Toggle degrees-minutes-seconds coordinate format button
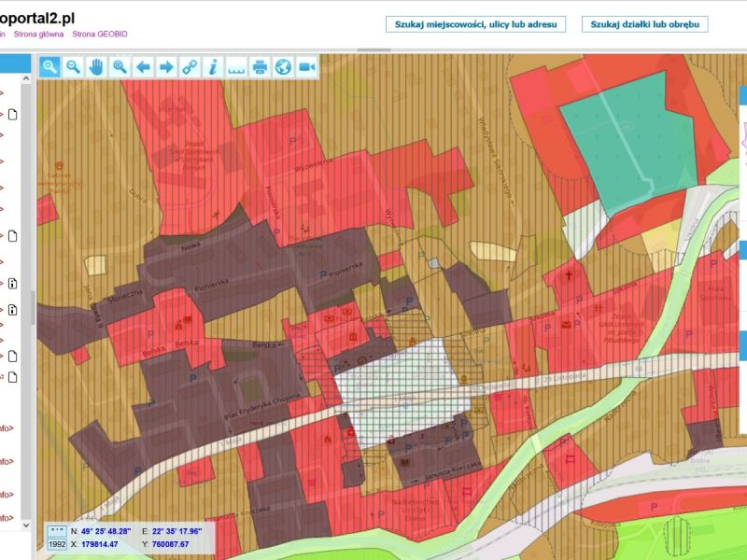Image resolution: width=747 pixels, height=560 pixels. click(x=57, y=531)
